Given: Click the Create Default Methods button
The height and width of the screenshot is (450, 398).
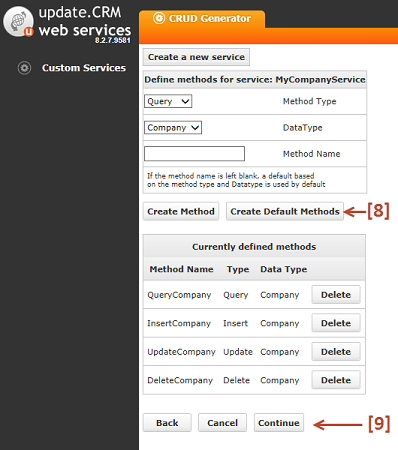Looking at the screenshot, I should click(x=285, y=211).
